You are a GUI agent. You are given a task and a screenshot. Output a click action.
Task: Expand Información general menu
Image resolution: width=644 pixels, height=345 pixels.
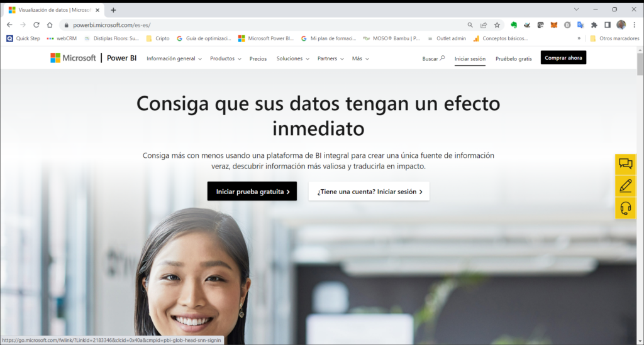[x=174, y=58]
